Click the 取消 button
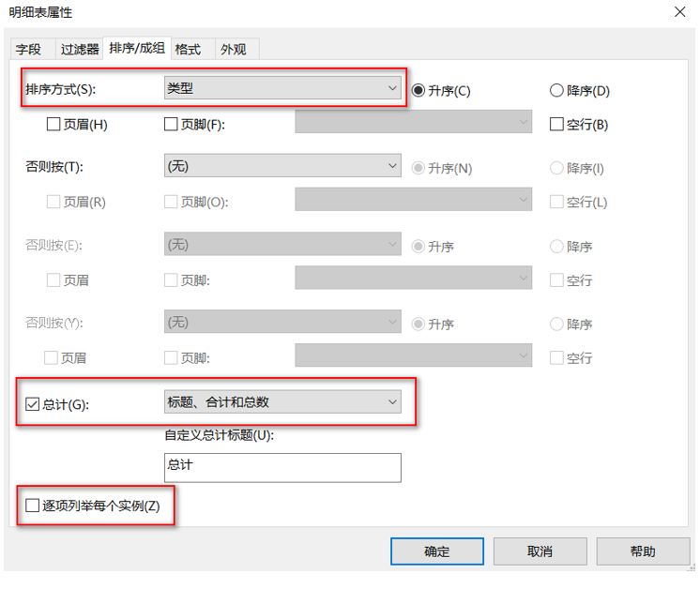Screen dimensions: 700x589 [x=540, y=551]
